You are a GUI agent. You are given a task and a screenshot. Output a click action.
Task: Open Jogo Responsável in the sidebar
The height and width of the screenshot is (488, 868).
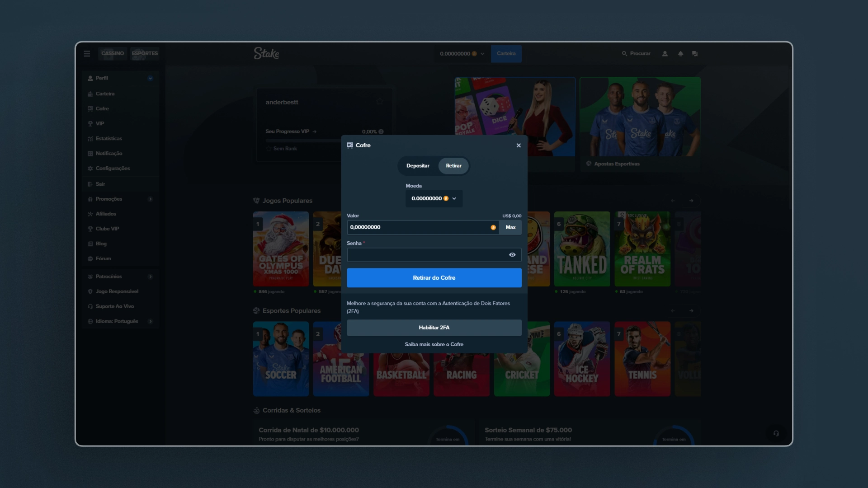click(x=120, y=291)
